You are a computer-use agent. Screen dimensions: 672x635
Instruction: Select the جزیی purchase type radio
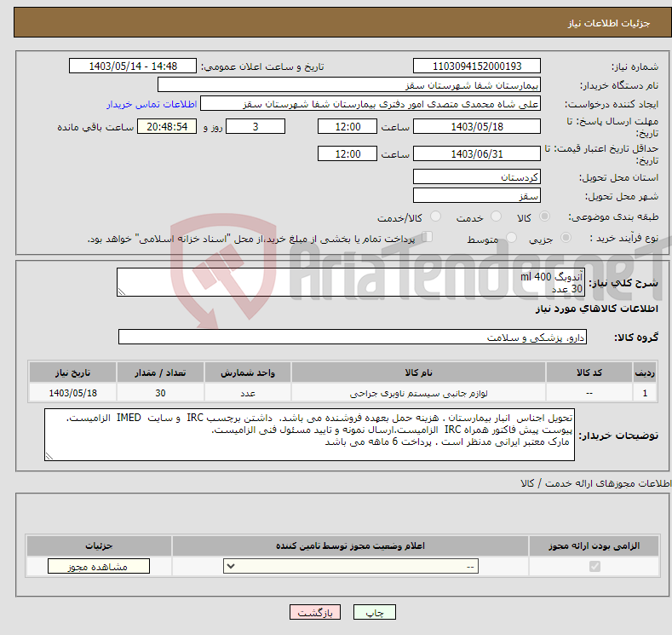[x=566, y=238]
